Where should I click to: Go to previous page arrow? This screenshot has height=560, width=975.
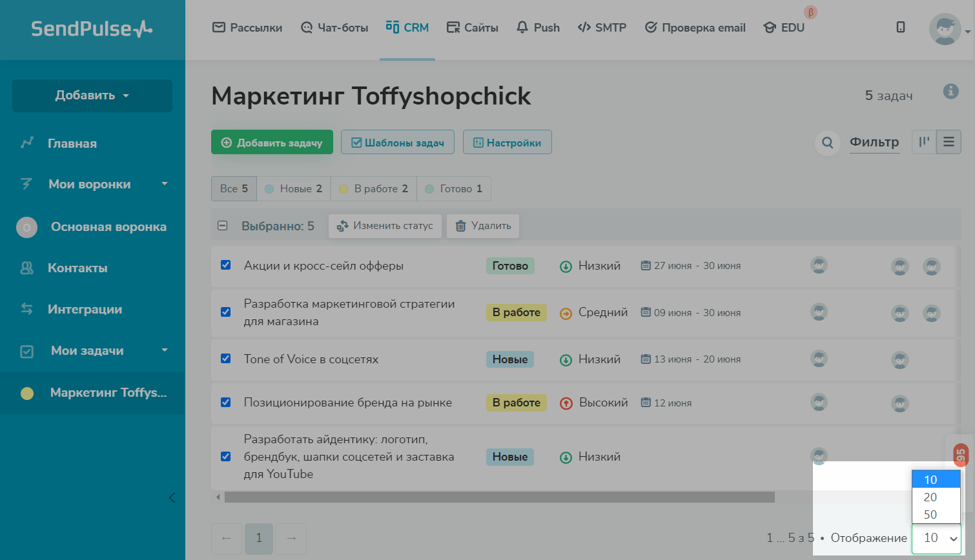227,539
